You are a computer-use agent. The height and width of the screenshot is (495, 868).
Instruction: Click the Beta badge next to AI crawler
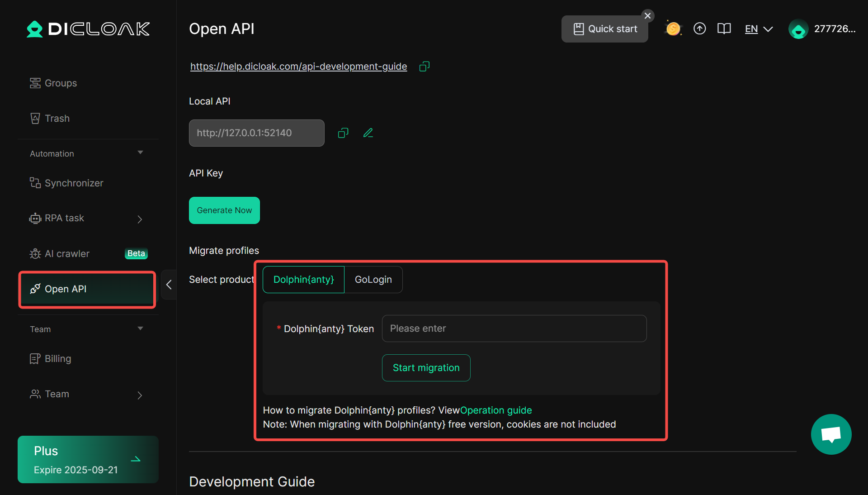tap(136, 253)
